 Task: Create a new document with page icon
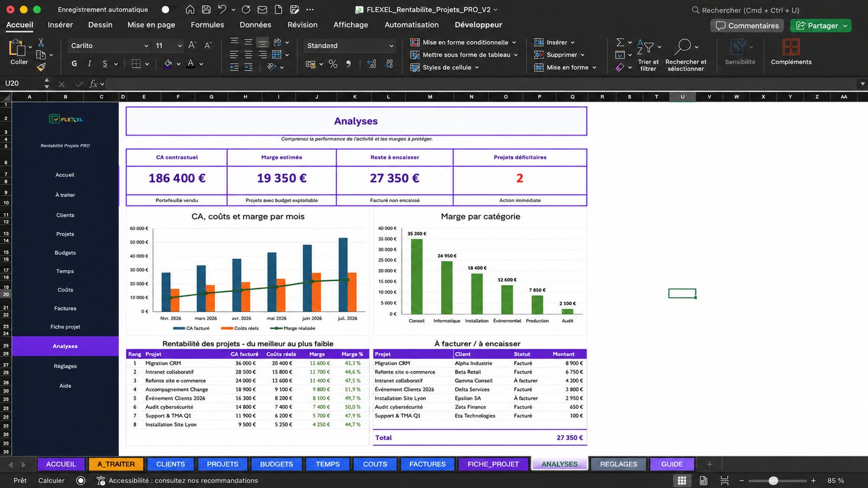278,10
